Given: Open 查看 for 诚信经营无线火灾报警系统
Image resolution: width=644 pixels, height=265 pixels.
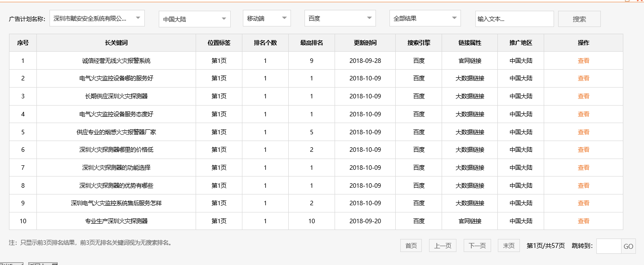Looking at the screenshot, I should point(583,60).
